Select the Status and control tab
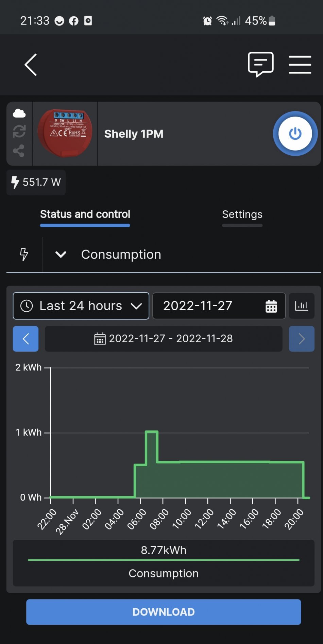The image size is (323, 644). (x=85, y=214)
